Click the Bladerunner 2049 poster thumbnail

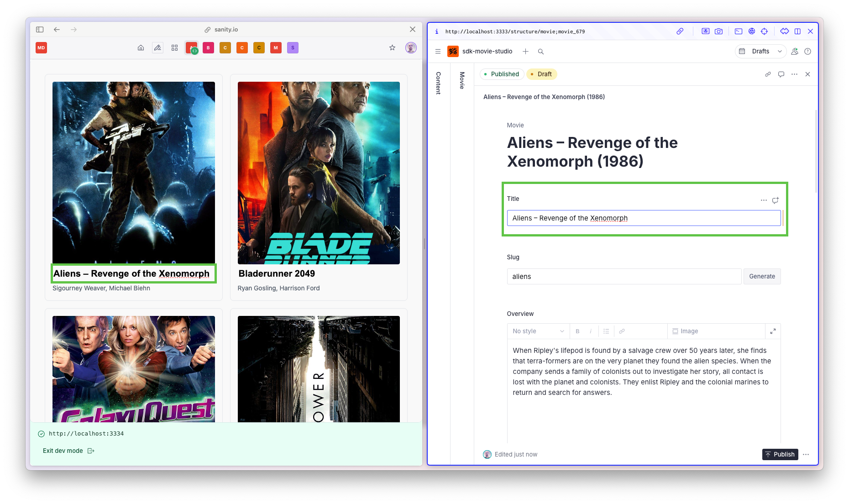coord(319,173)
